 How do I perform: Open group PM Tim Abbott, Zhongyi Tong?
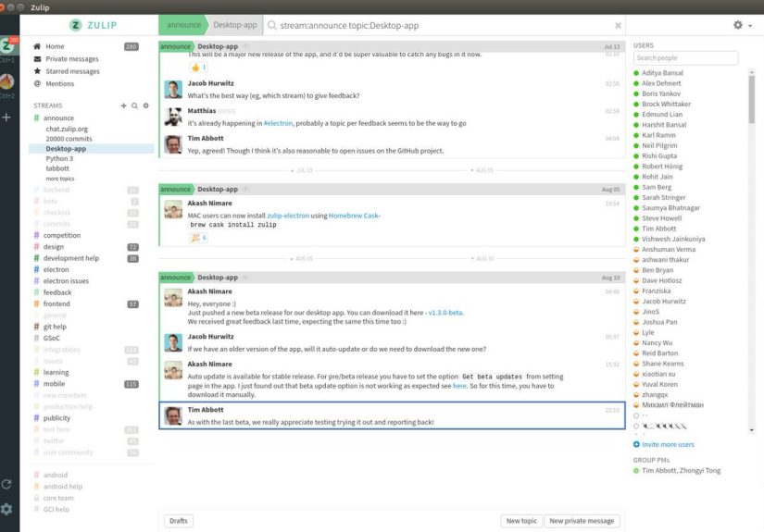point(681,471)
